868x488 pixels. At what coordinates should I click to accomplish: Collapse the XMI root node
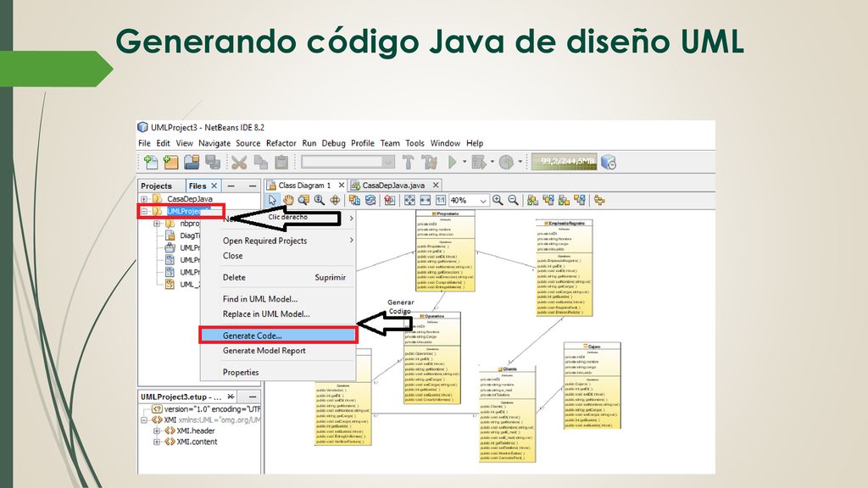(144, 420)
